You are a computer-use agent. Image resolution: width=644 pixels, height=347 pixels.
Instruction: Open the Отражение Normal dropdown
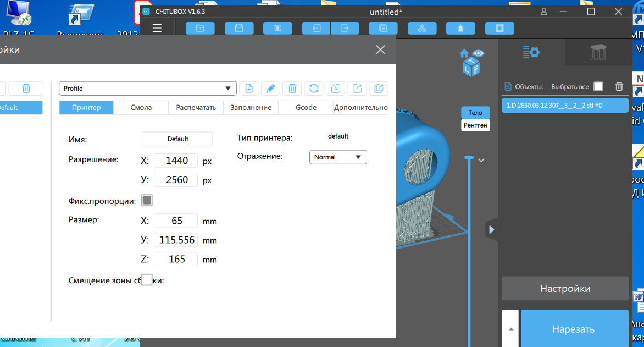[x=337, y=157]
